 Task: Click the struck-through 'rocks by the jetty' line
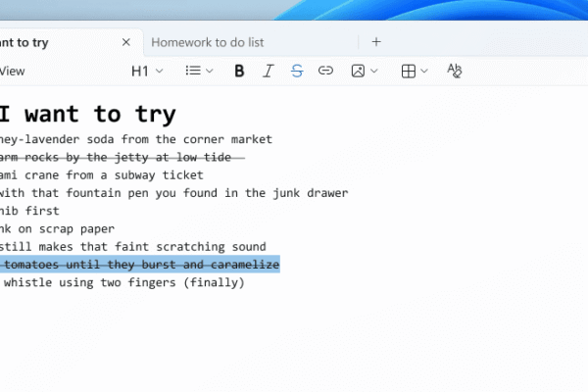pyautogui.click(x=118, y=157)
